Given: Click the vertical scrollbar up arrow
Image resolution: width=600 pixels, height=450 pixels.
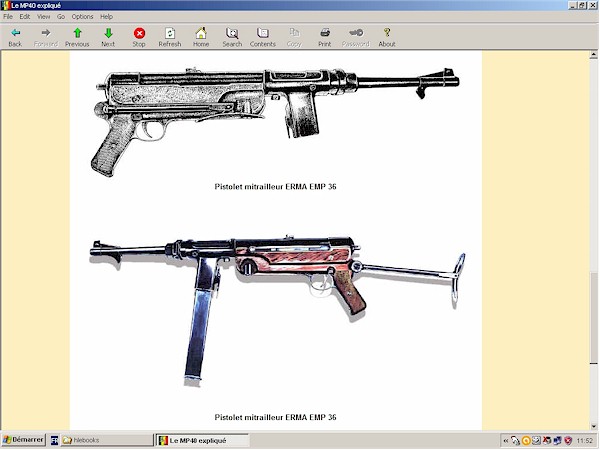Looking at the screenshot, I should pyautogui.click(x=593, y=55).
